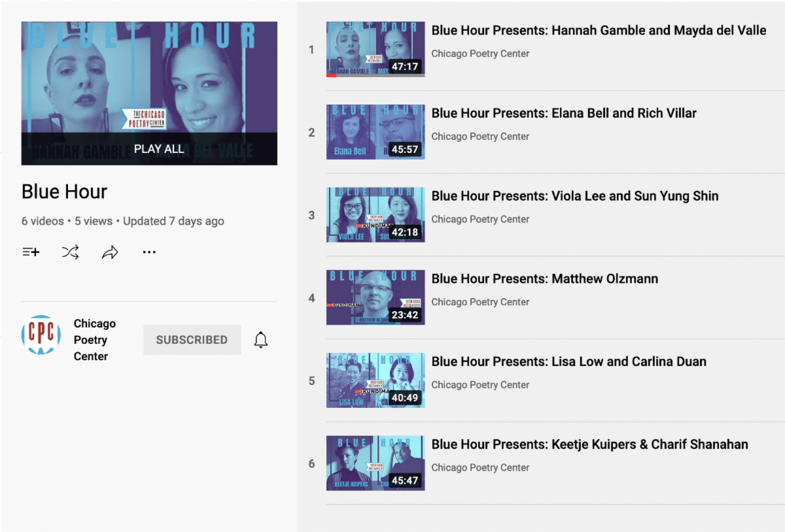This screenshot has width=785, height=532.
Task: Open Elana Bell and Rich Villar thumbnail
Action: pyautogui.click(x=375, y=132)
